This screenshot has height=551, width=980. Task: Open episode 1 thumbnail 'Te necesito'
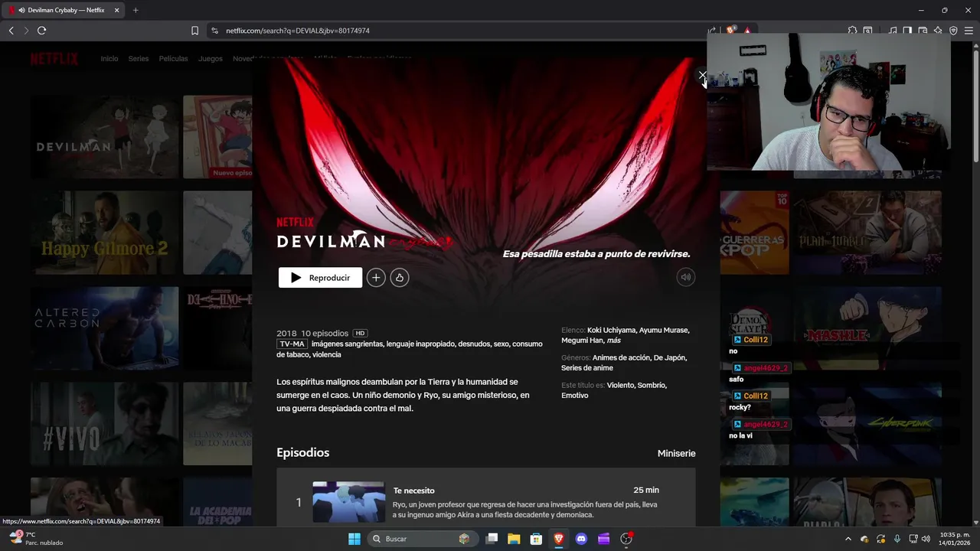click(348, 502)
